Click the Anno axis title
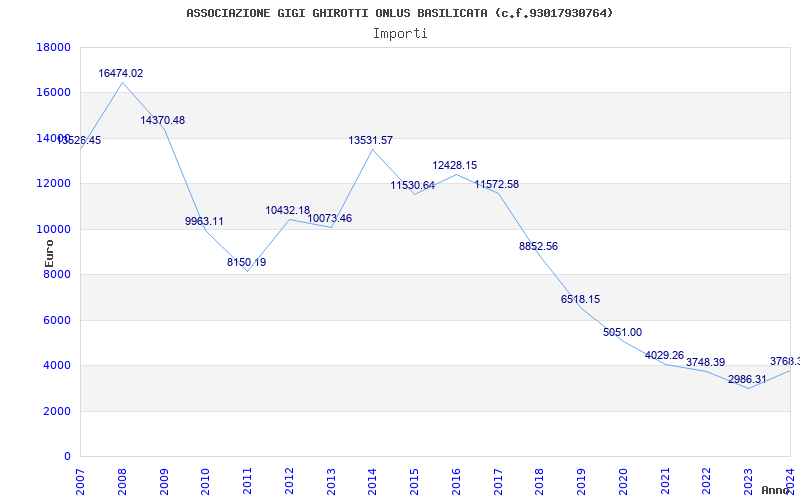 pyautogui.click(x=776, y=490)
